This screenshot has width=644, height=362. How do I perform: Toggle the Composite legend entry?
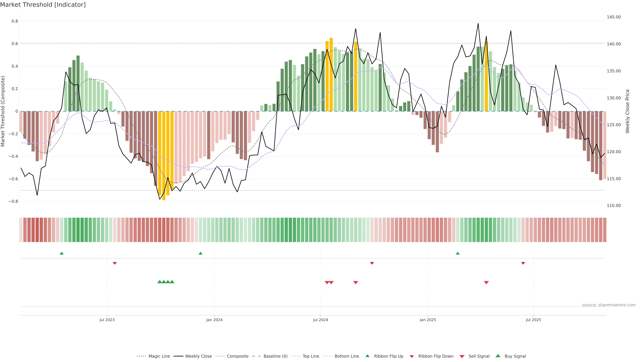coord(237,356)
